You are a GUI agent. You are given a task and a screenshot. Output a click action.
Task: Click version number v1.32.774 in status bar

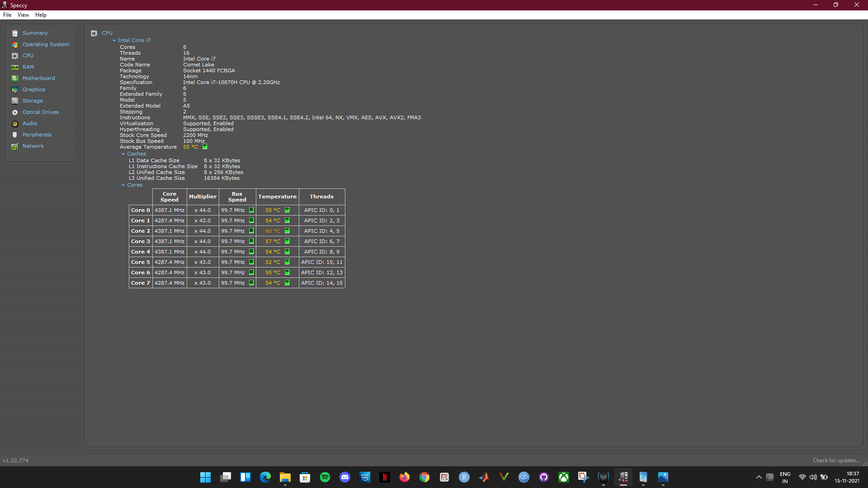click(16, 460)
